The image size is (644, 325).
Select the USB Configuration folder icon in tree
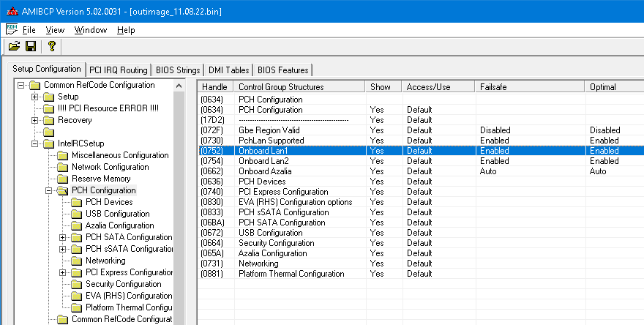pyautogui.click(x=76, y=214)
